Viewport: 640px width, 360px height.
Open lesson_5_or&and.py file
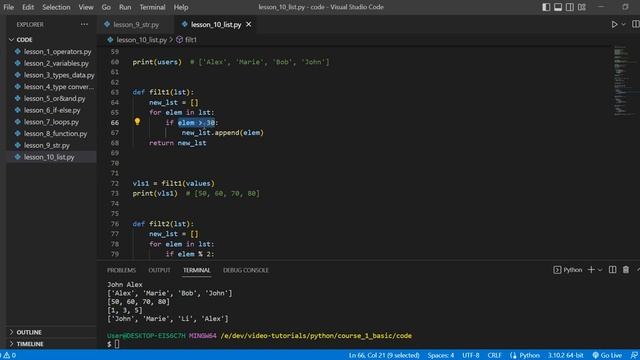pos(54,98)
